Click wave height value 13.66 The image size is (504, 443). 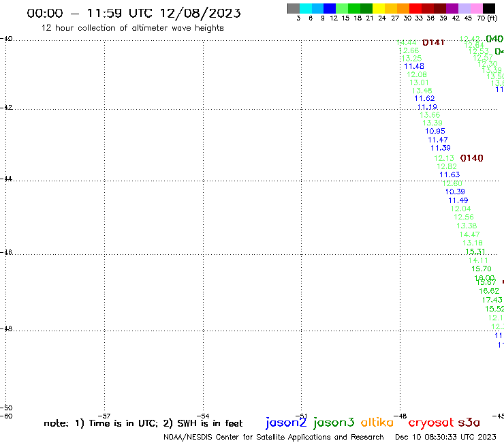[x=430, y=115]
